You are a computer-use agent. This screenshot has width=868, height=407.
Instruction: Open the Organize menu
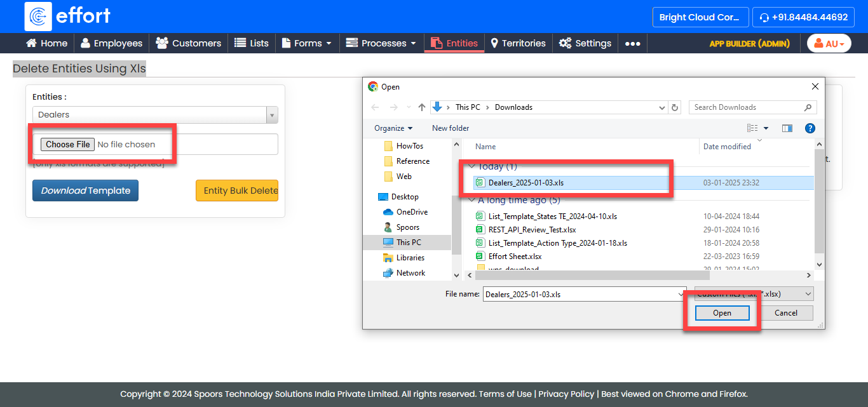tap(393, 128)
